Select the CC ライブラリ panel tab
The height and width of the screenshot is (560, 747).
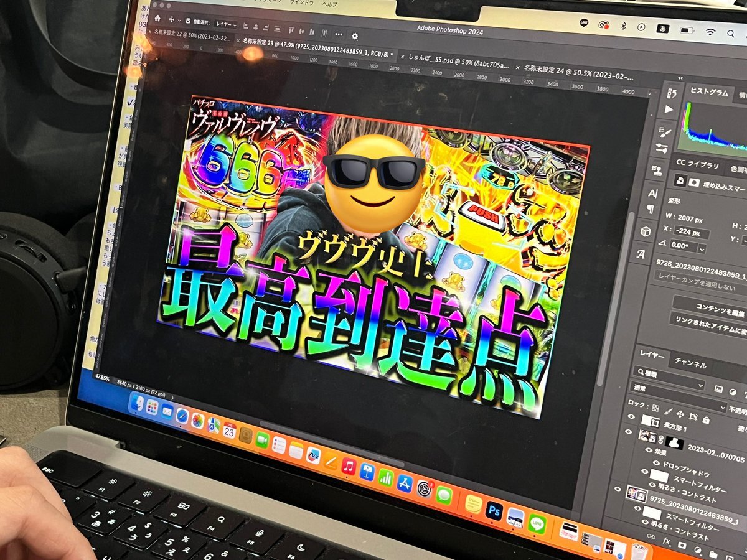tap(697, 164)
